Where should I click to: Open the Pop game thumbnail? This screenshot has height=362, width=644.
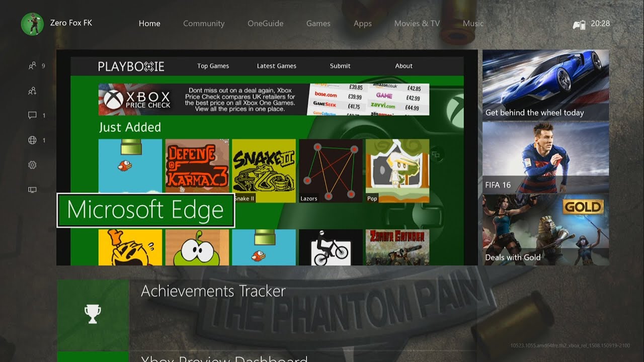397,171
